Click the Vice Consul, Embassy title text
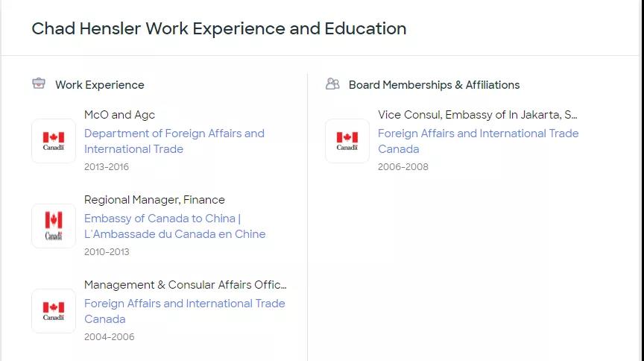Image resolution: width=644 pixels, height=361 pixels. tap(477, 115)
